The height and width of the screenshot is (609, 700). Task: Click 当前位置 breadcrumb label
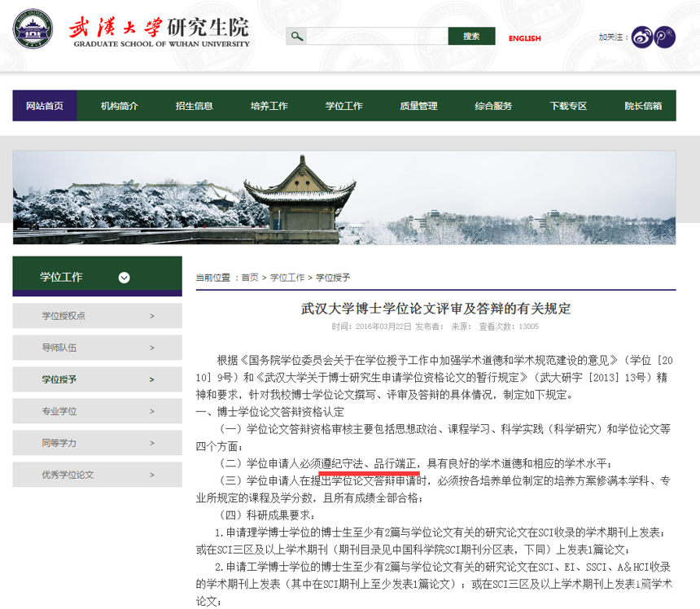[213, 278]
